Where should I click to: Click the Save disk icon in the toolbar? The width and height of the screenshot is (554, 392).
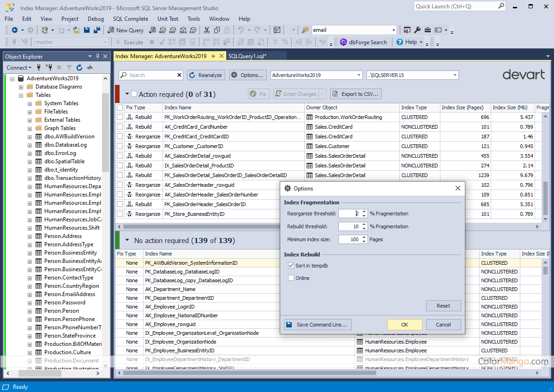click(87, 30)
